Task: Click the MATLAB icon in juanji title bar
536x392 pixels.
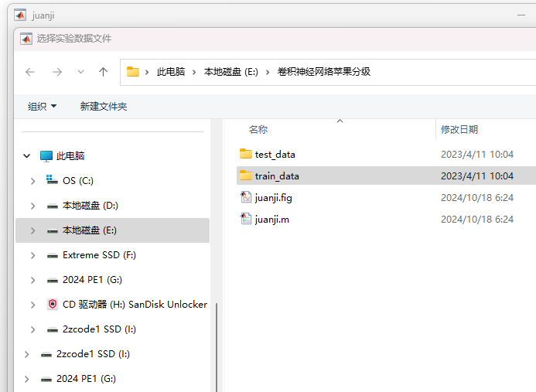Action: 20,15
